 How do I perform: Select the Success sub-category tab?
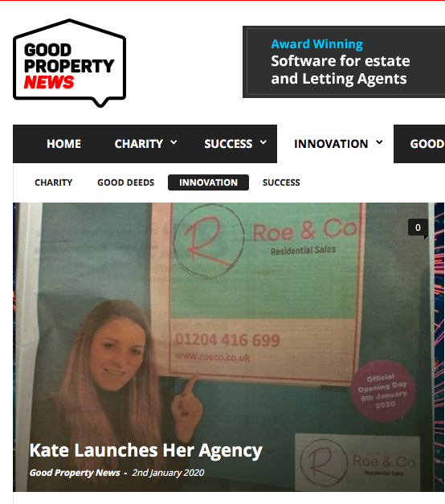coord(281,182)
